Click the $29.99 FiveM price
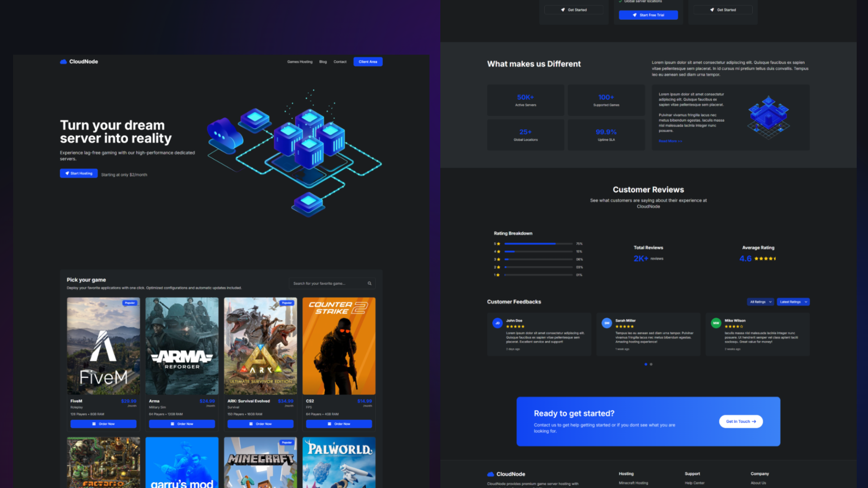 (128, 401)
